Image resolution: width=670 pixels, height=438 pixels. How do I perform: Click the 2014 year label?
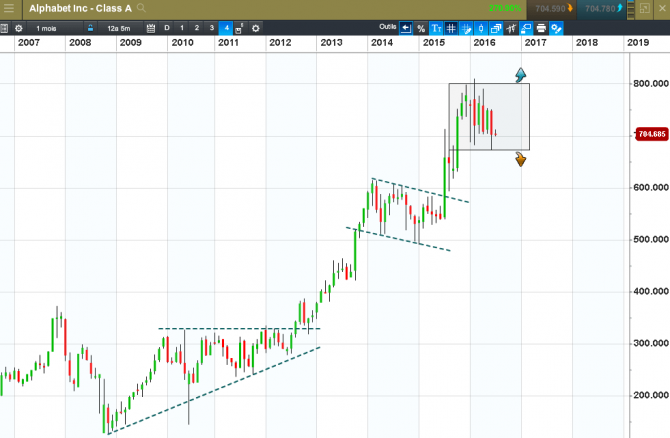(382, 43)
